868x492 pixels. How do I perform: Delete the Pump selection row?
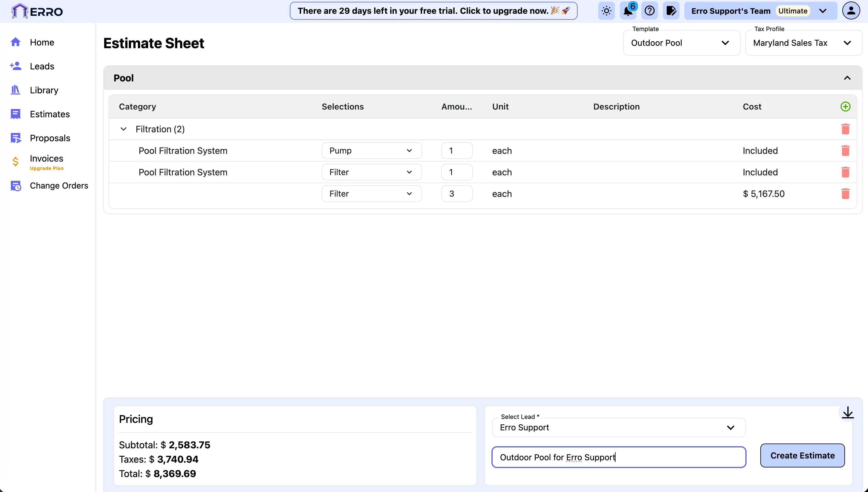[845, 151]
